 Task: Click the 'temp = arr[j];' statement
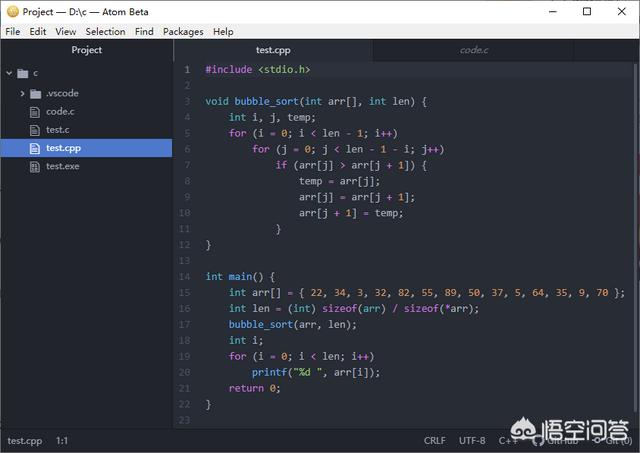339,181
